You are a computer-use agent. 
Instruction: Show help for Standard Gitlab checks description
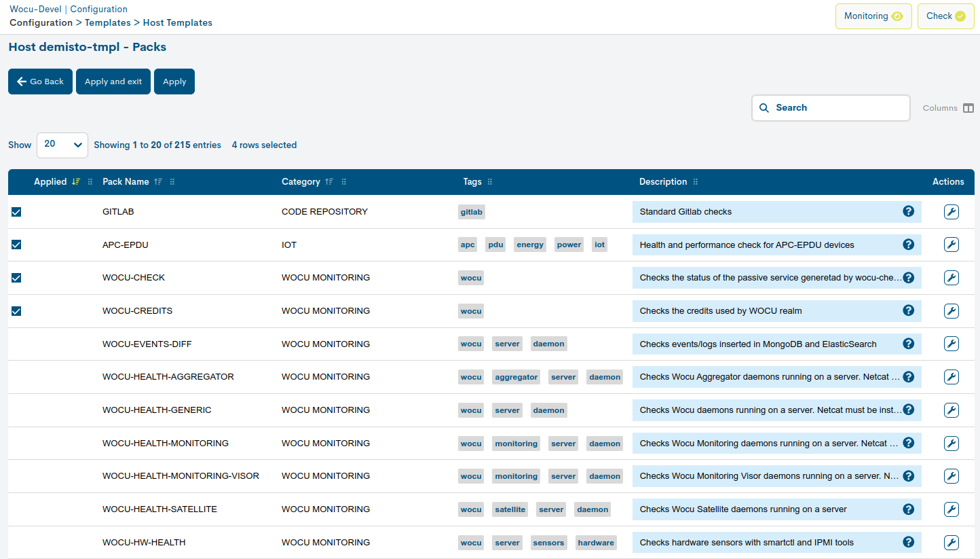pyautogui.click(x=909, y=211)
